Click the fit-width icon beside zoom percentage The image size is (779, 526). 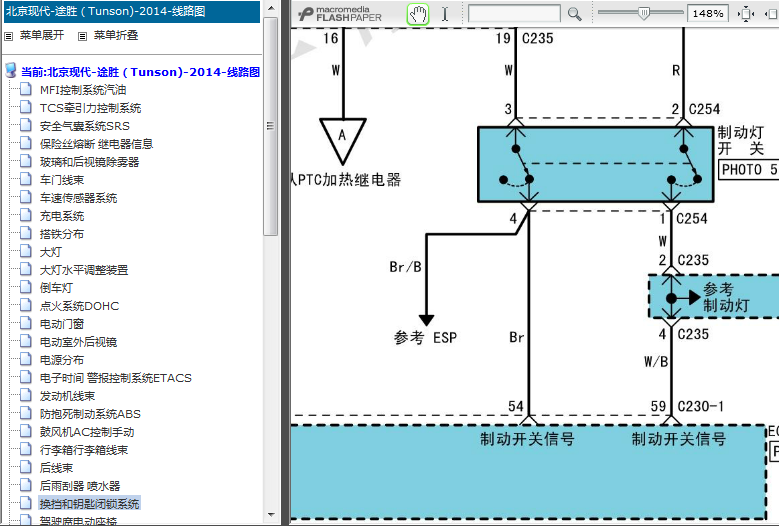click(745, 14)
